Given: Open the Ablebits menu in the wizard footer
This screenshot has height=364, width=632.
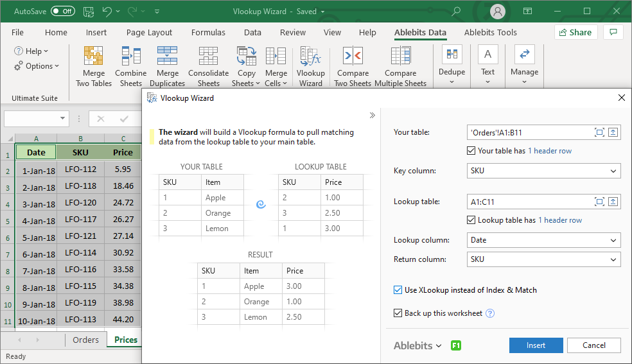Looking at the screenshot, I should coord(417,345).
